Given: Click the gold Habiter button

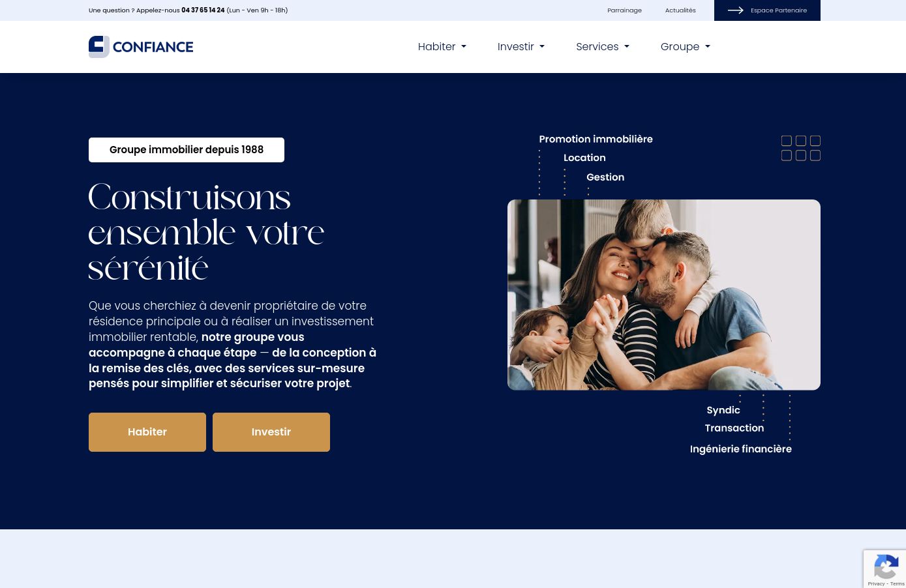Looking at the screenshot, I should [x=147, y=432].
